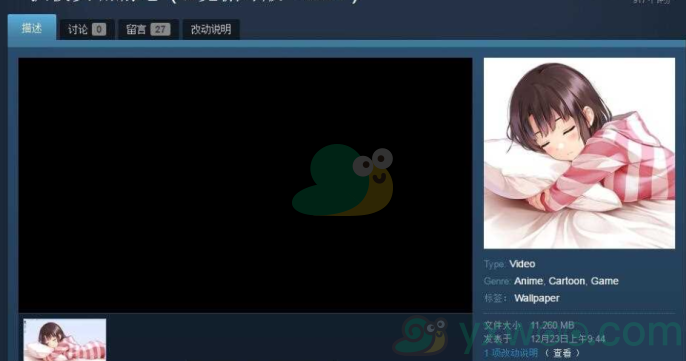Select the small preview thumbnail below video
The height and width of the screenshot is (361, 686).
tap(65, 340)
